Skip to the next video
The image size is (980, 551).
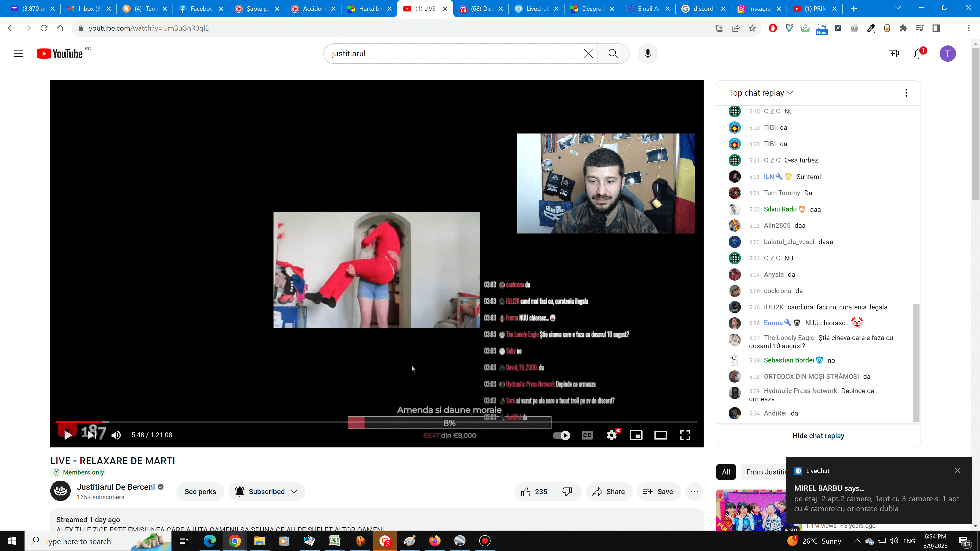(92, 435)
